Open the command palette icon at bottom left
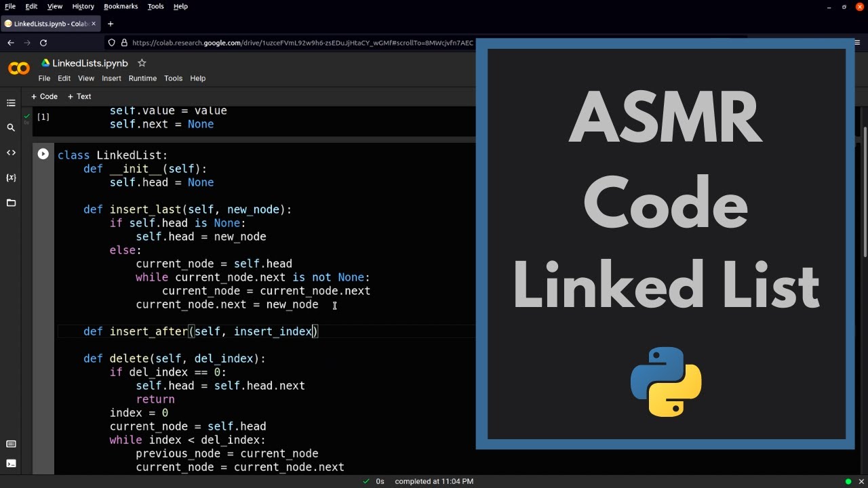 [x=11, y=444]
